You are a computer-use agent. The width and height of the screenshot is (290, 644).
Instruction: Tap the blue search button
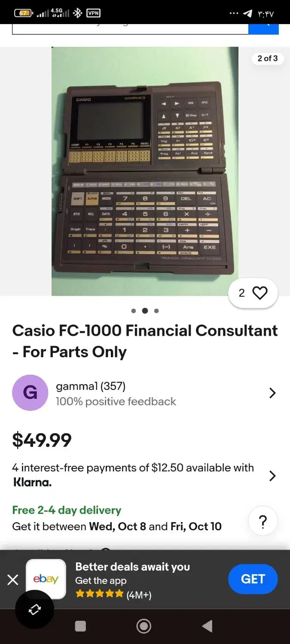coord(264,28)
